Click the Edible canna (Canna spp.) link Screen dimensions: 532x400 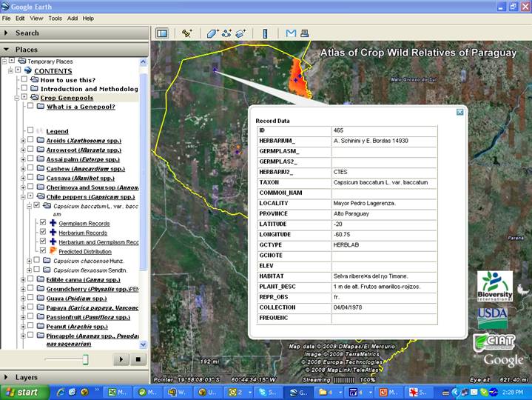83,279
